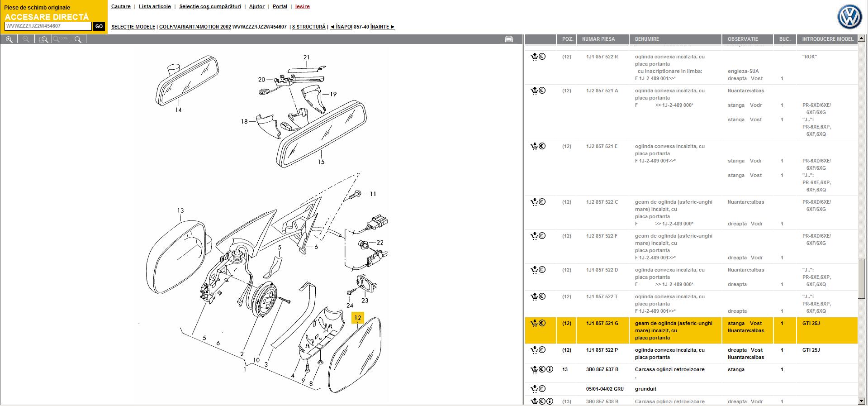
Task: Open the Portal menu item
Action: tap(280, 6)
